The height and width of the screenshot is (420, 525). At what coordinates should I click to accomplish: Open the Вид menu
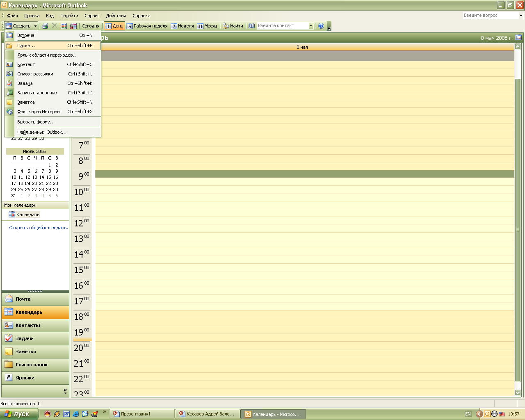click(50, 16)
